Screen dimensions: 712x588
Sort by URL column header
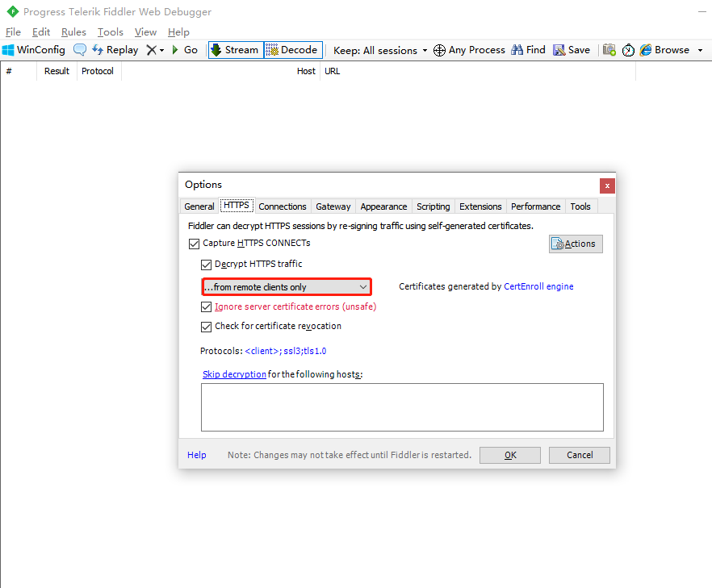coord(478,71)
